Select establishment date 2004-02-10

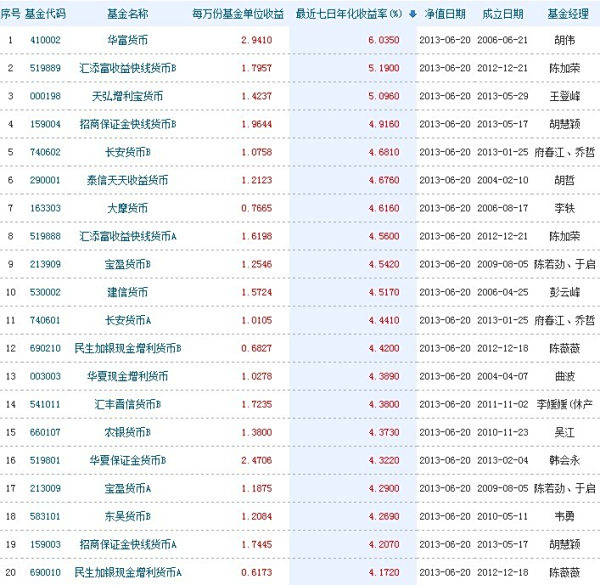(502, 180)
